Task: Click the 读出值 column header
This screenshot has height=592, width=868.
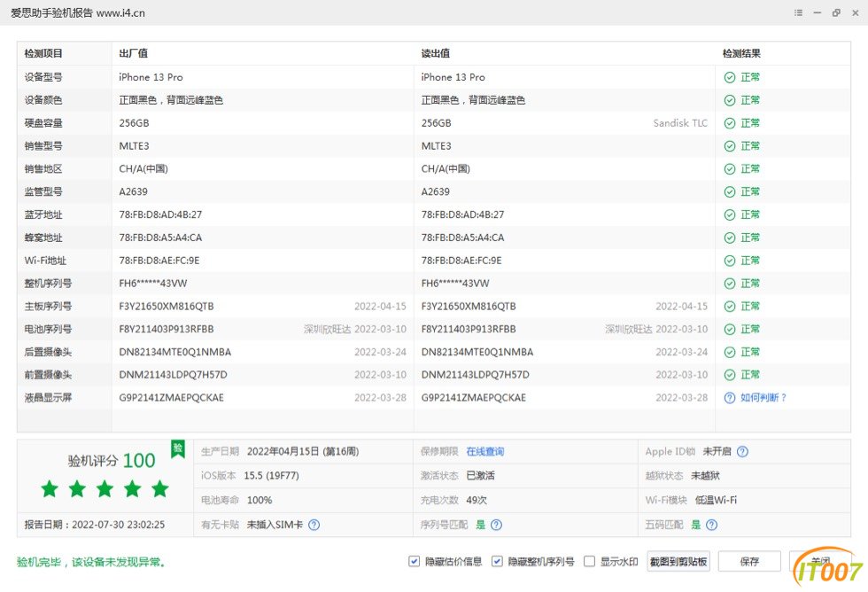Action: point(435,54)
